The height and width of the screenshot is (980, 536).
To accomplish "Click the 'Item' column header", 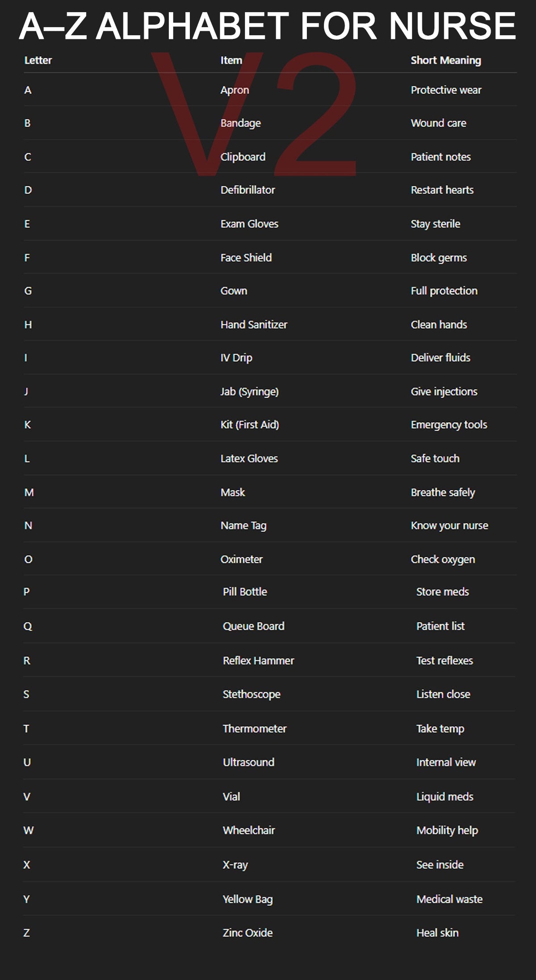I will pos(231,60).
